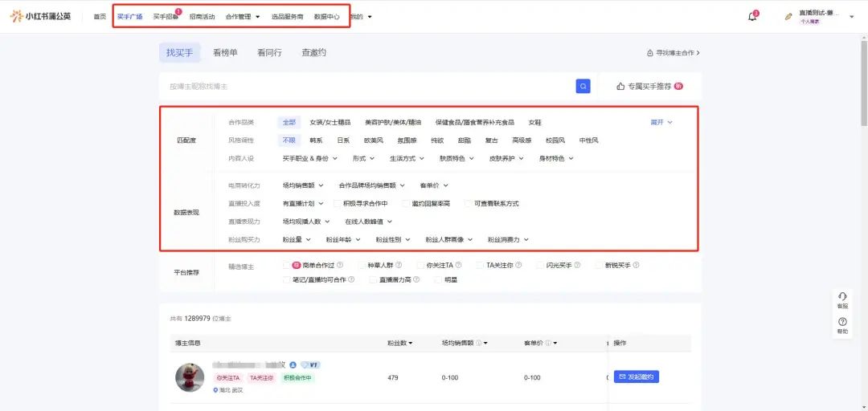Check the 可查看联系方式 checkbox
The image size is (868, 411).
point(469,204)
